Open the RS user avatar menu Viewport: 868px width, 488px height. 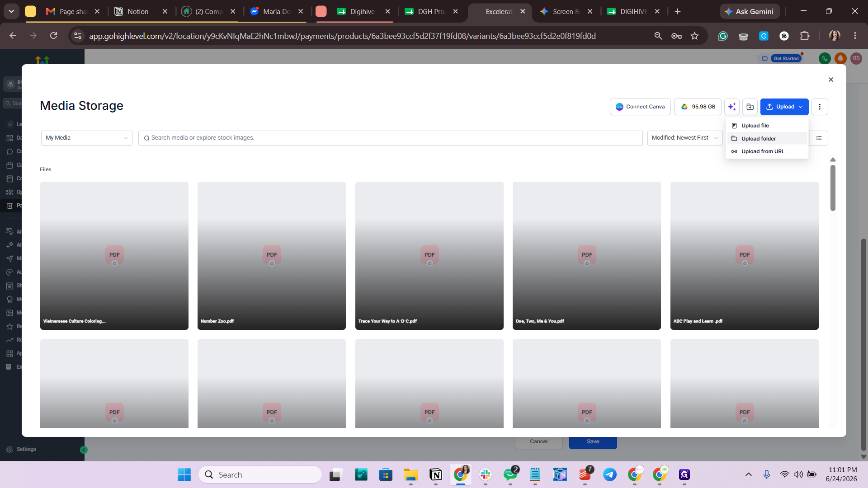[856, 58]
